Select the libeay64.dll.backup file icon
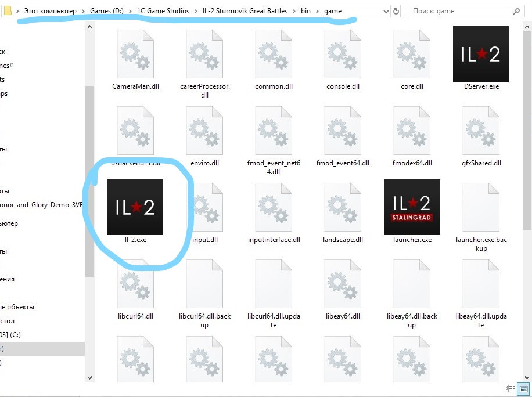 pyautogui.click(x=412, y=284)
